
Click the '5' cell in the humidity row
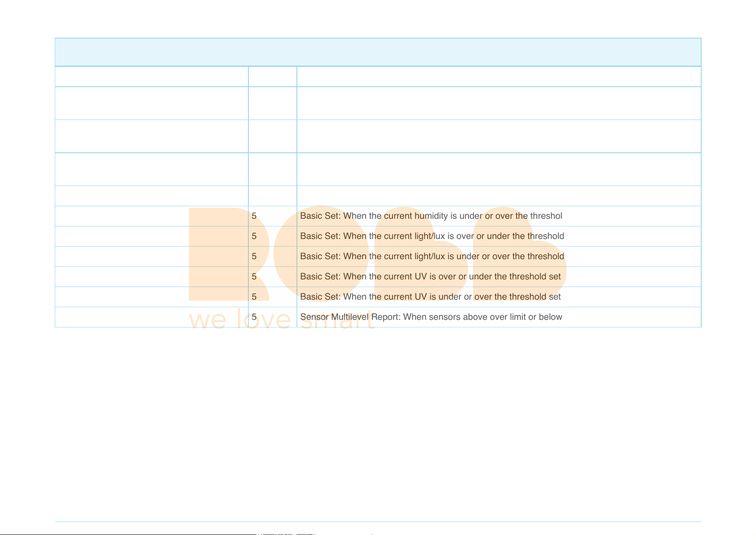[x=254, y=216]
